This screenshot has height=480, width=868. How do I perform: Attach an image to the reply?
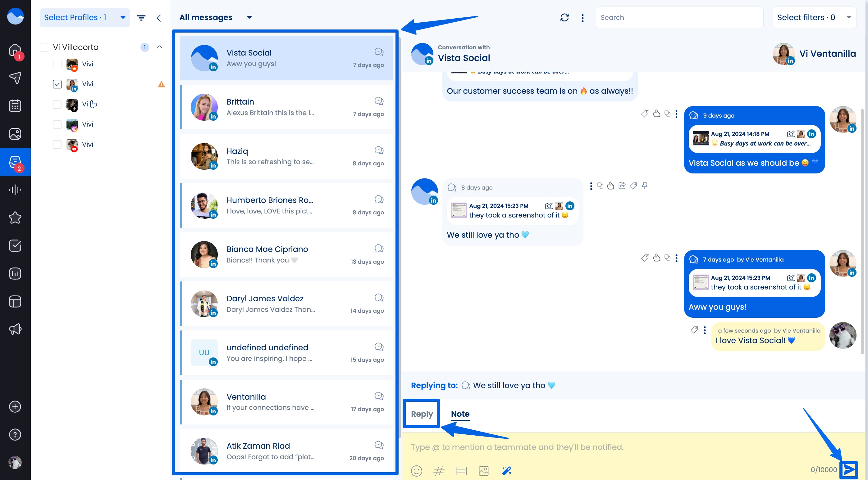click(484, 471)
